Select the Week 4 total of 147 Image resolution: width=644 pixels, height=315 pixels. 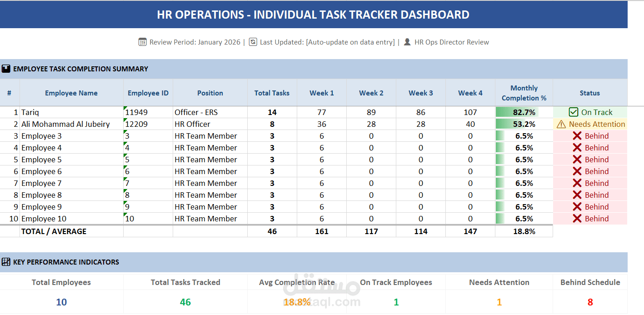[470, 231]
